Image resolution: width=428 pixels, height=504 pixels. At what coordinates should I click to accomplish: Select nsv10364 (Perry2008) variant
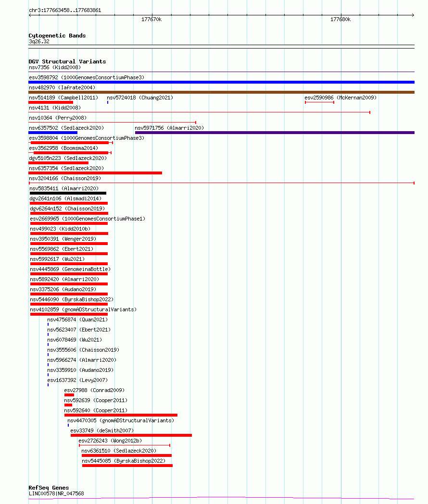click(58, 118)
